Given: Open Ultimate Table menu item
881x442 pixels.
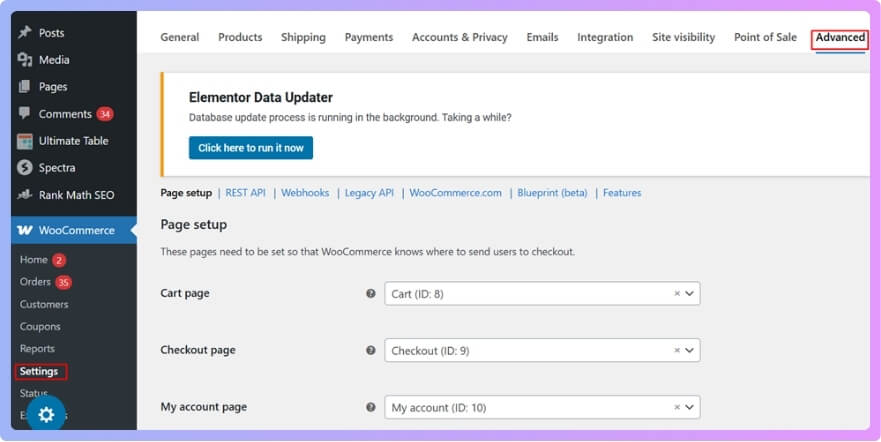Looking at the screenshot, I should point(74,141).
